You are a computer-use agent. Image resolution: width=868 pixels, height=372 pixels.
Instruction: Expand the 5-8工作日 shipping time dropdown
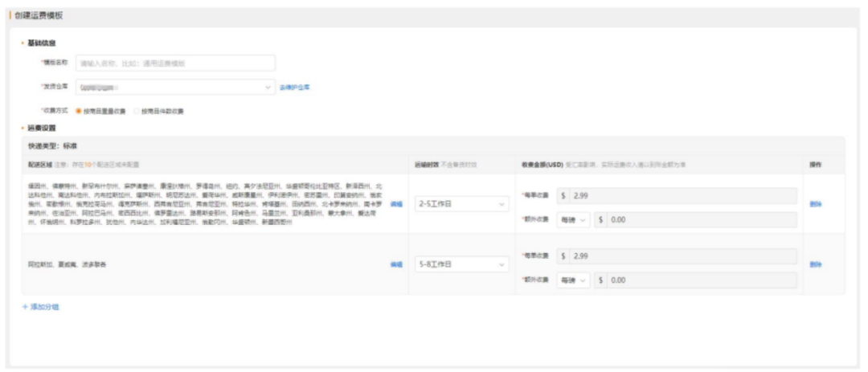coord(461,264)
